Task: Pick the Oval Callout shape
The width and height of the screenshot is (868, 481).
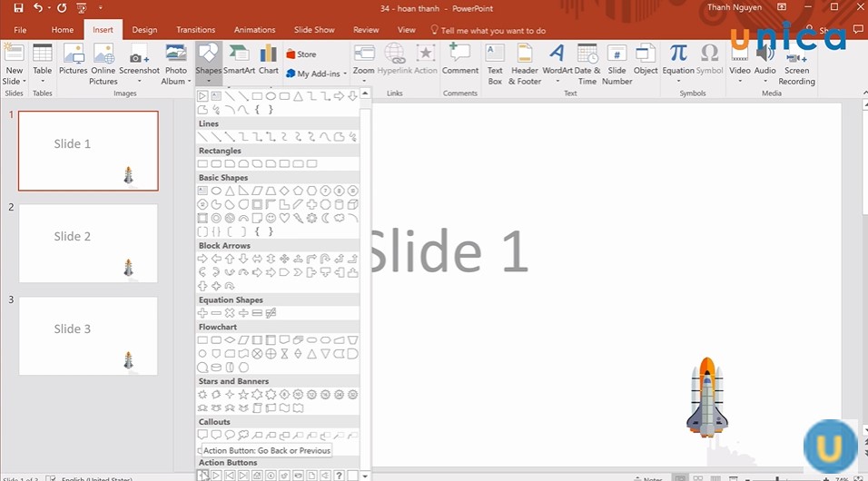Action: (x=230, y=435)
